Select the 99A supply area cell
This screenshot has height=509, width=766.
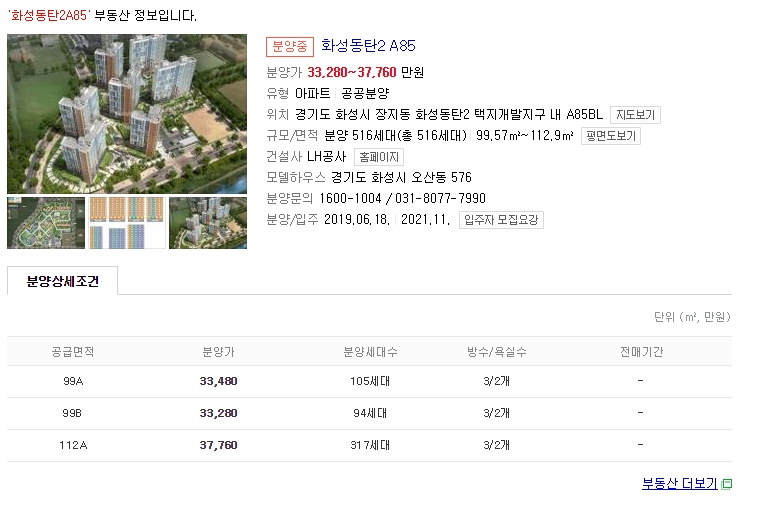(73, 382)
